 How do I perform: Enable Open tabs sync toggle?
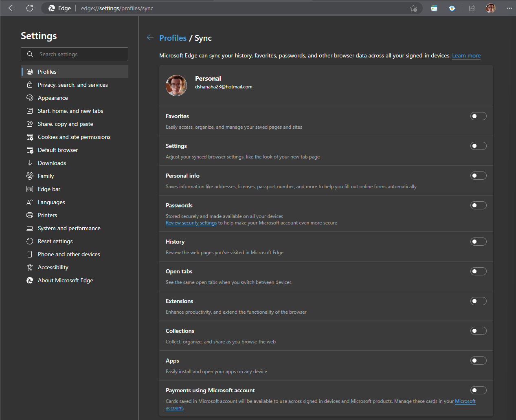[479, 271]
